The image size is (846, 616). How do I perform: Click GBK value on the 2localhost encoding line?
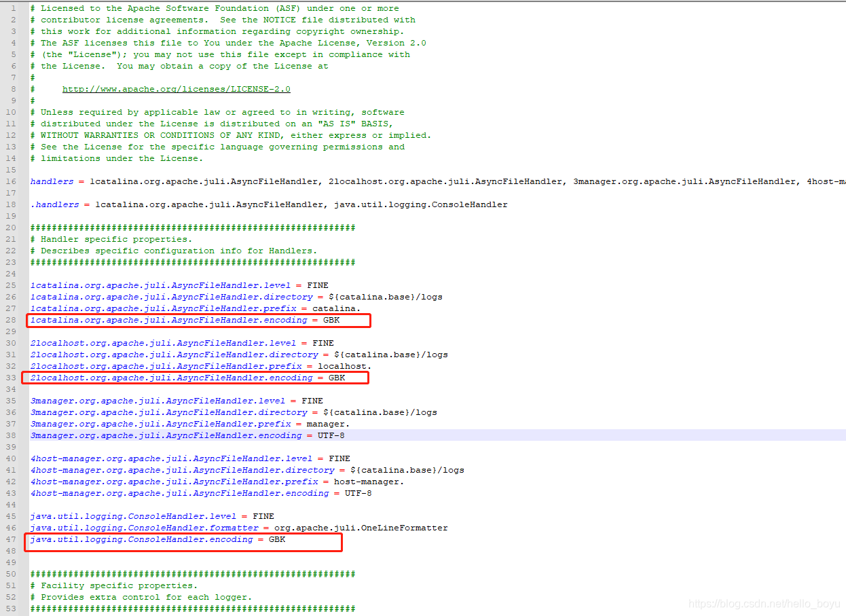(x=337, y=378)
